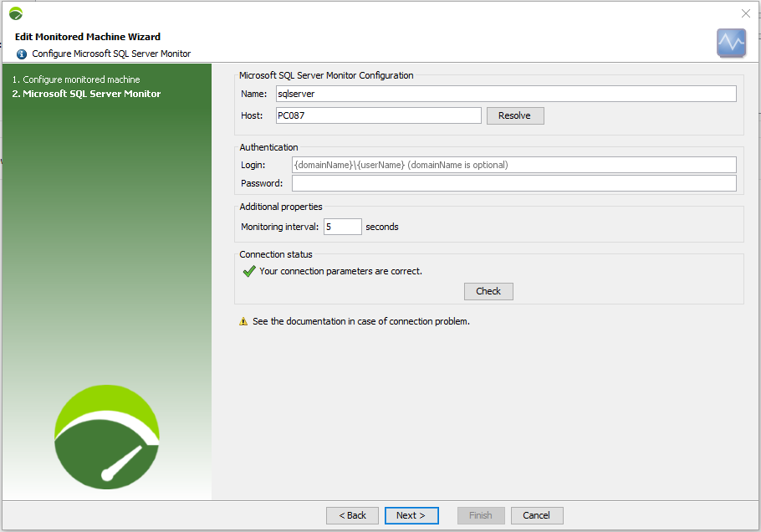Close the wizard window with X

coord(746,13)
